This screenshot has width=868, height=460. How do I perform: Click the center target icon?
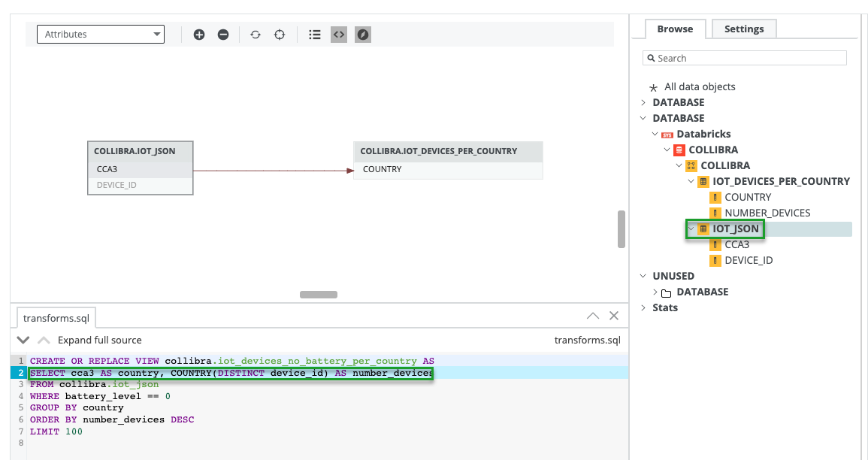pos(280,35)
